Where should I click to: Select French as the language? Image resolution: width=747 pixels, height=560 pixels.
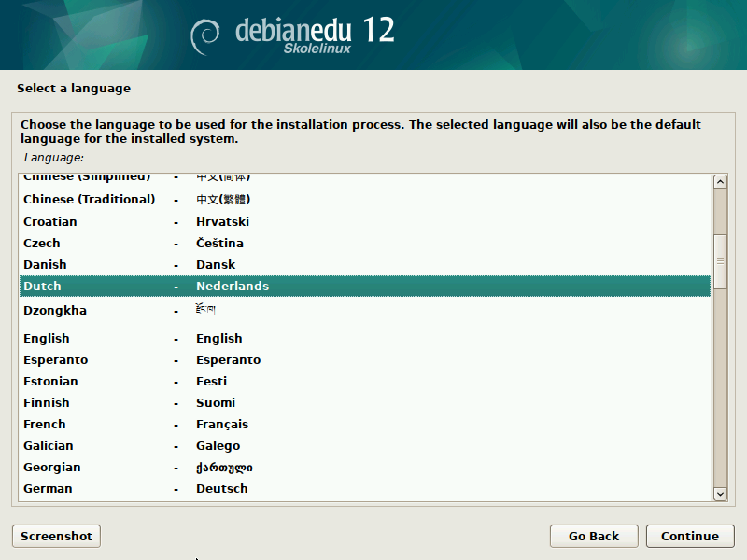[365, 424]
